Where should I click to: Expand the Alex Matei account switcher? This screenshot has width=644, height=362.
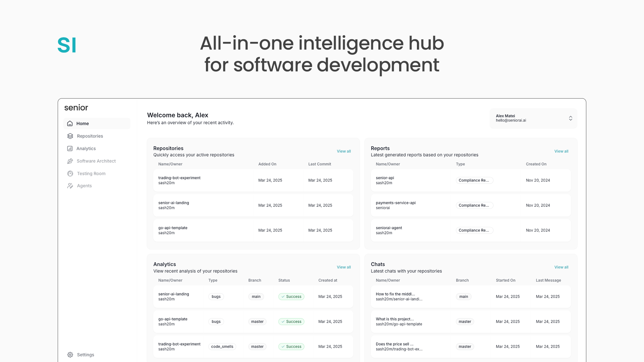[x=570, y=118]
